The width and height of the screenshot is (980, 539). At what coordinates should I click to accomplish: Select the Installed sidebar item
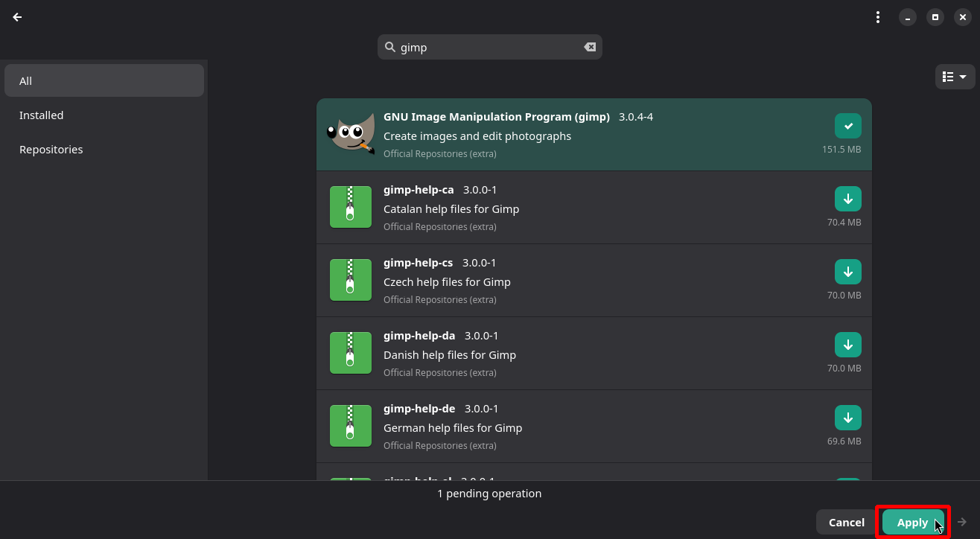point(42,115)
